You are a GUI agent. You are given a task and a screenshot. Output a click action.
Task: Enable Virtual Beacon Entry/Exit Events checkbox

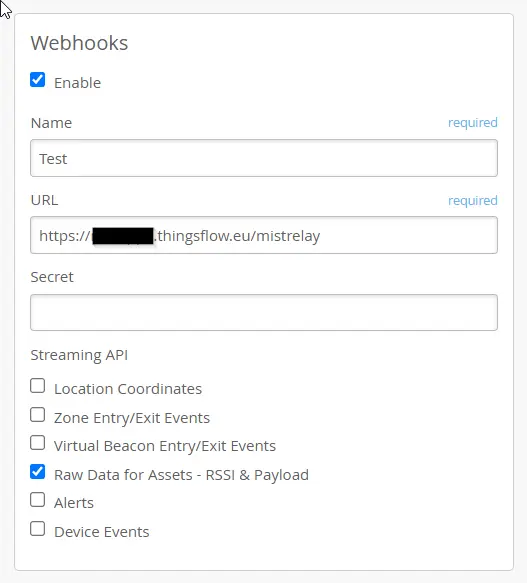pos(38,443)
